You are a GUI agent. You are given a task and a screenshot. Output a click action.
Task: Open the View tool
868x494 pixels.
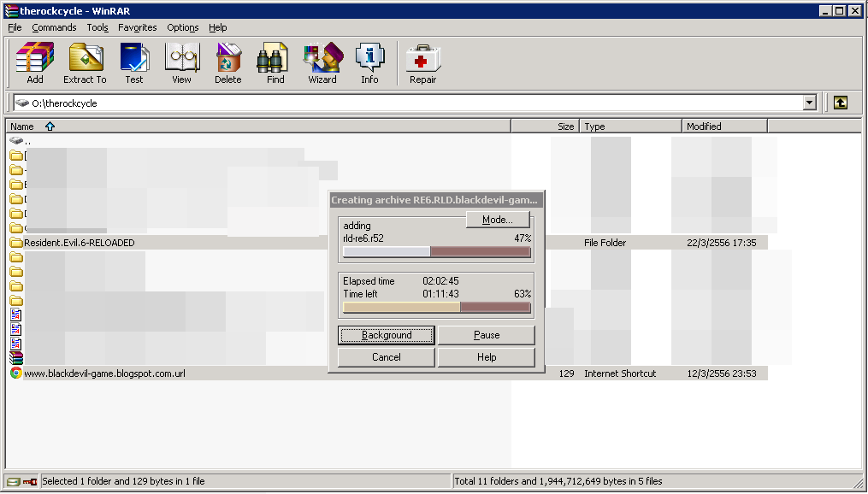[x=181, y=63]
